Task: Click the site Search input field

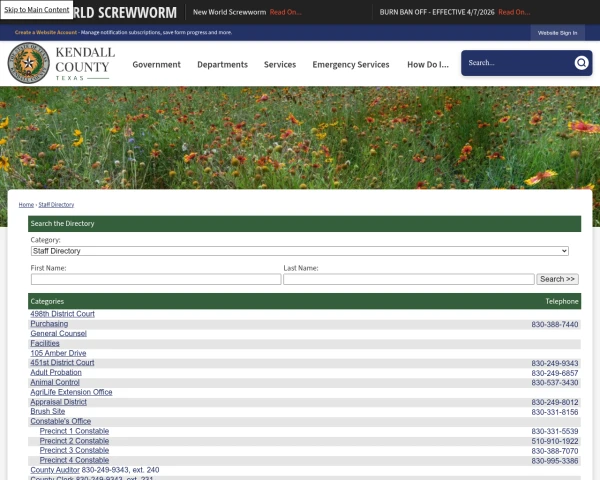Action: pos(518,63)
